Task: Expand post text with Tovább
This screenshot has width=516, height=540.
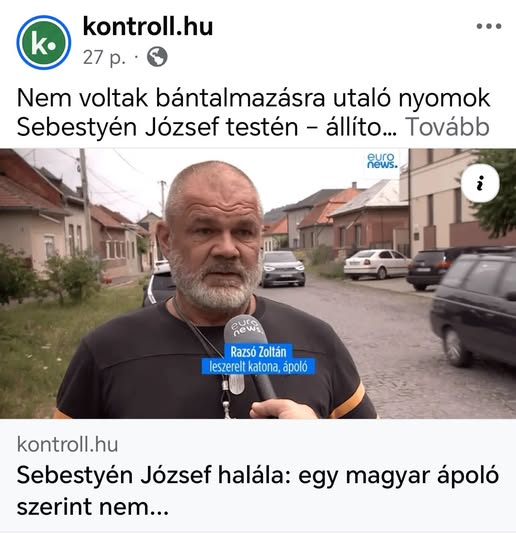Action: pyautogui.click(x=447, y=127)
